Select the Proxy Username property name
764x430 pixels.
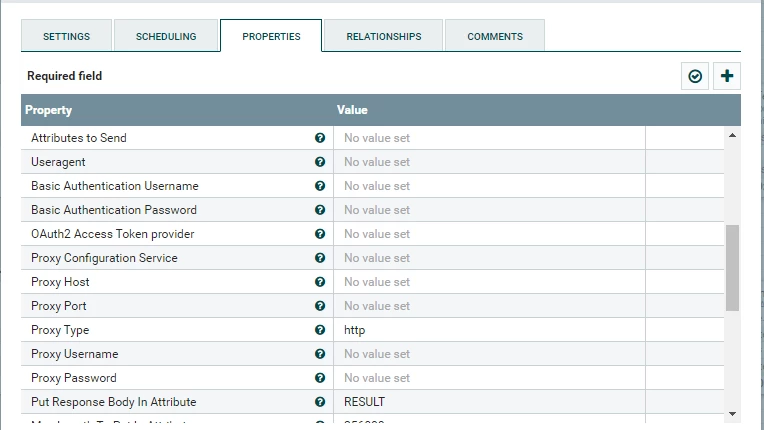[75, 354]
